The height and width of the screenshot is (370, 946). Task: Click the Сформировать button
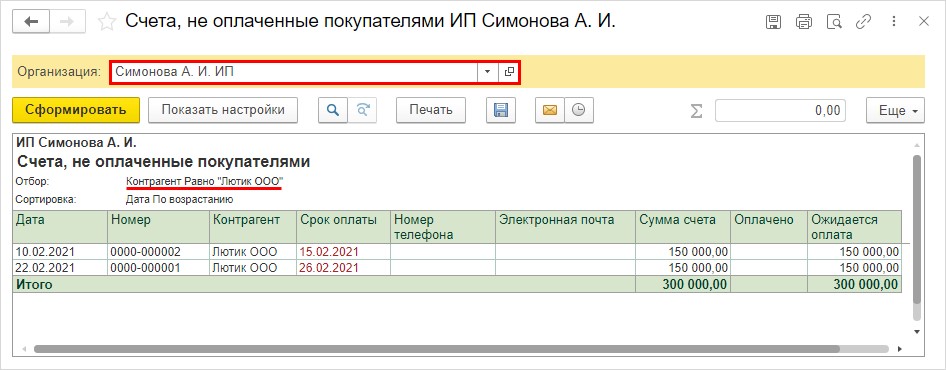tap(76, 110)
